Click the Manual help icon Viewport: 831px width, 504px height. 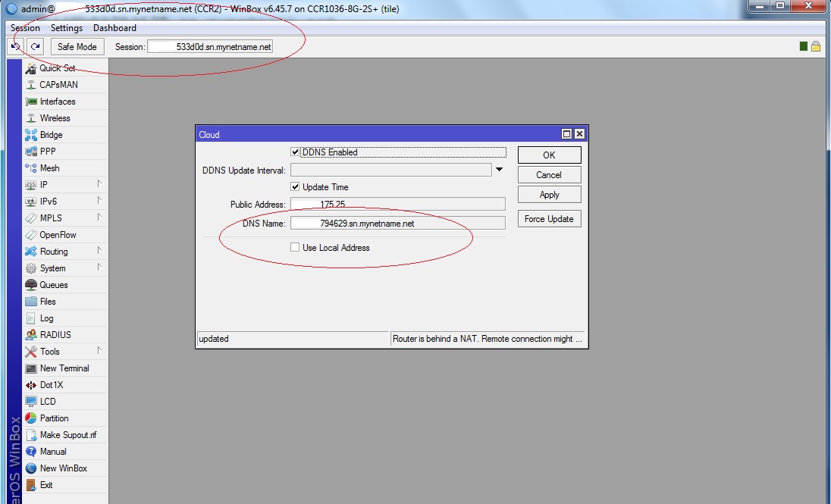(x=31, y=452)
